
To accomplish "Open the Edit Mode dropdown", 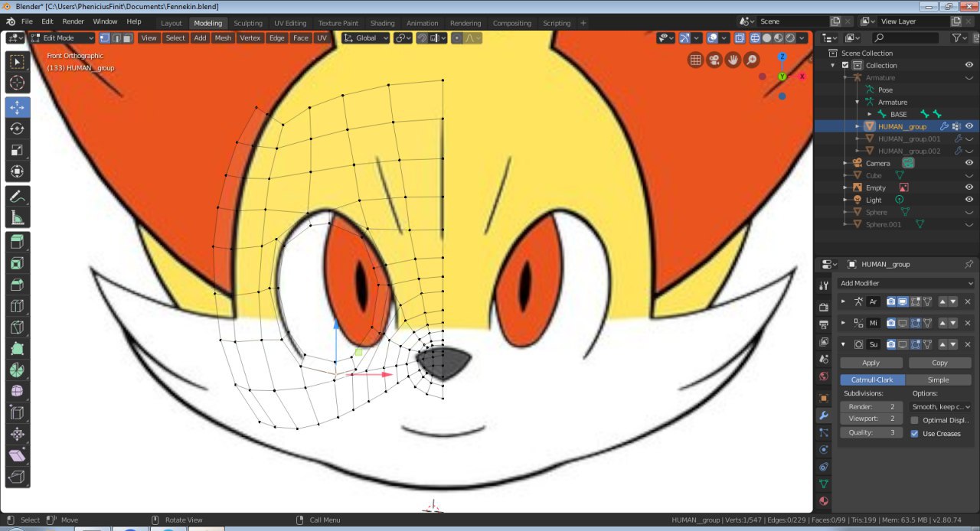I will (63, 37).
